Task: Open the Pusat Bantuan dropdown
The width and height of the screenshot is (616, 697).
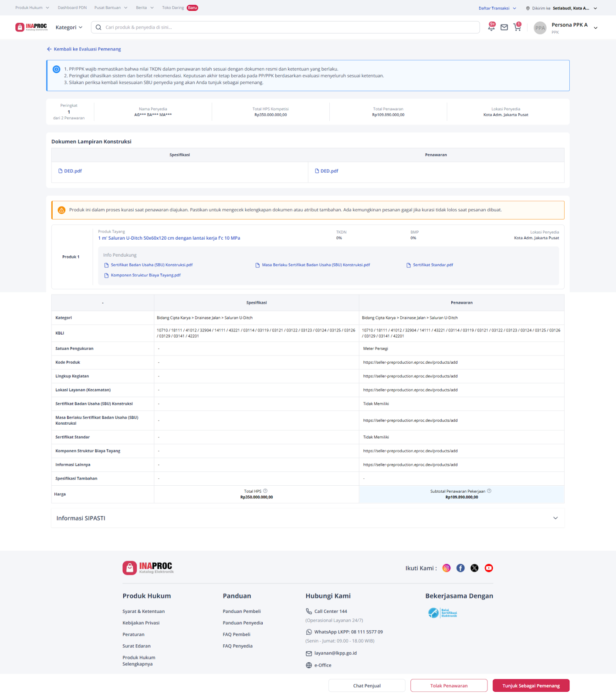Action: click(111, 8)
